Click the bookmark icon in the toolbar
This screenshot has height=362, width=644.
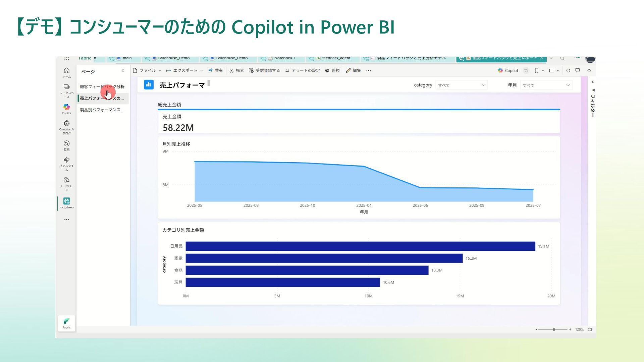tap(537, 70)
